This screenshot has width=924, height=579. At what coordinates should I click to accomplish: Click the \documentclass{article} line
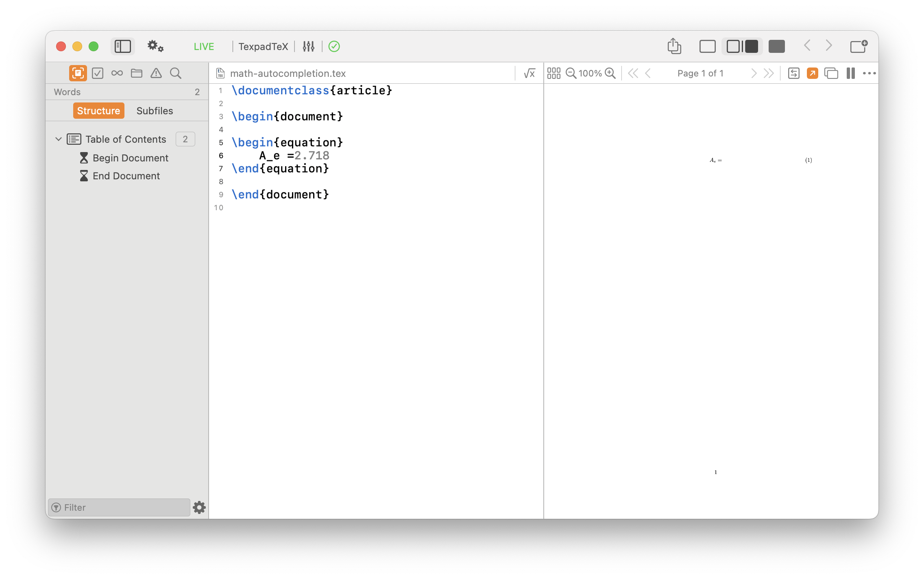tap(312, 90)
